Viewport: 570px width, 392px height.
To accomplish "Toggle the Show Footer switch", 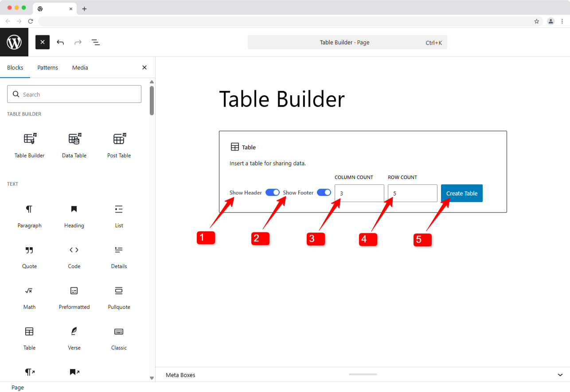I will pos(324,193).
